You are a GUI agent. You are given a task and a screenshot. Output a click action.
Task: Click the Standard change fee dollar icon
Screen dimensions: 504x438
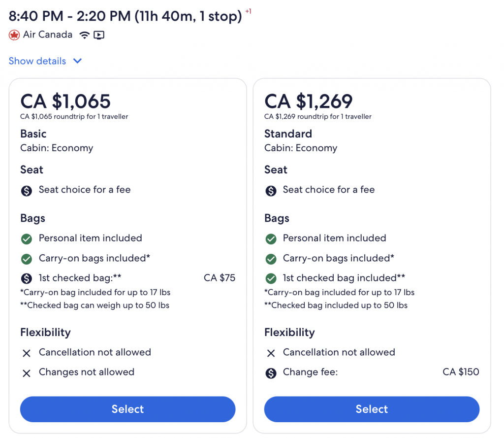coord(271,373)
